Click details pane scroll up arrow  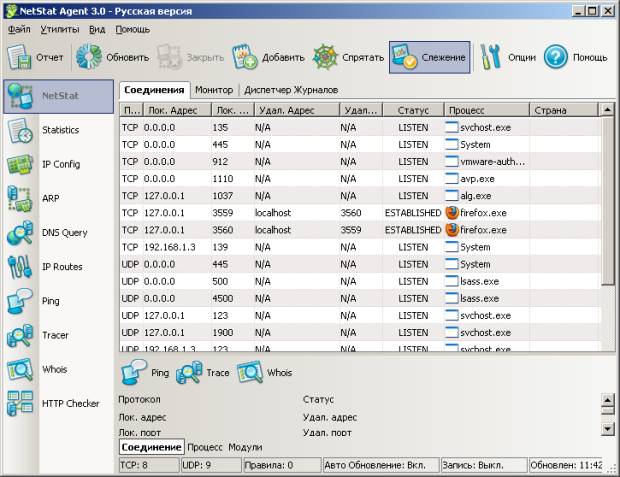coord(608,399)
